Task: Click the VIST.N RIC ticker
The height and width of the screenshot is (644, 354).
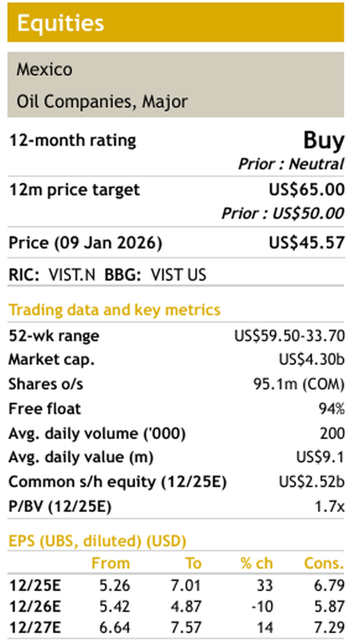Action: [x=72, y=275]
